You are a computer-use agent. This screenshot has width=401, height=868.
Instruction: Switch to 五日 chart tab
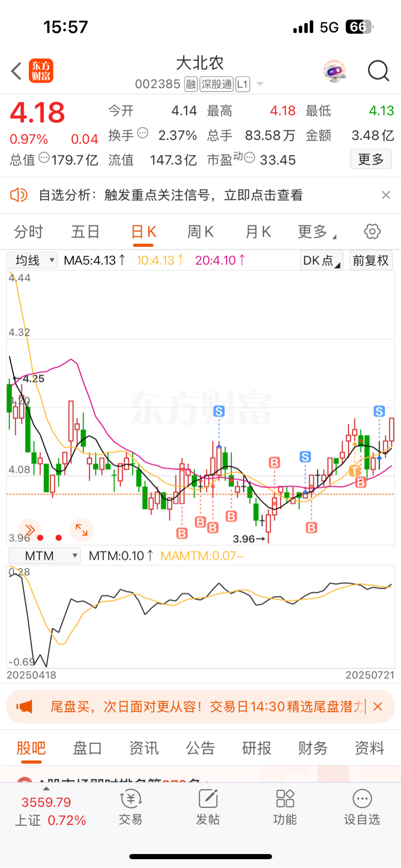pos(86,232)
